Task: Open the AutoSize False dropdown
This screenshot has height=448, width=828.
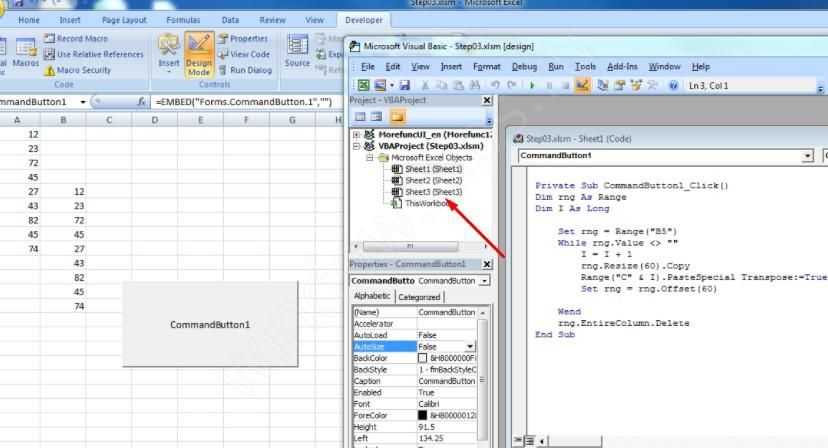Action: tap(471, 346)
